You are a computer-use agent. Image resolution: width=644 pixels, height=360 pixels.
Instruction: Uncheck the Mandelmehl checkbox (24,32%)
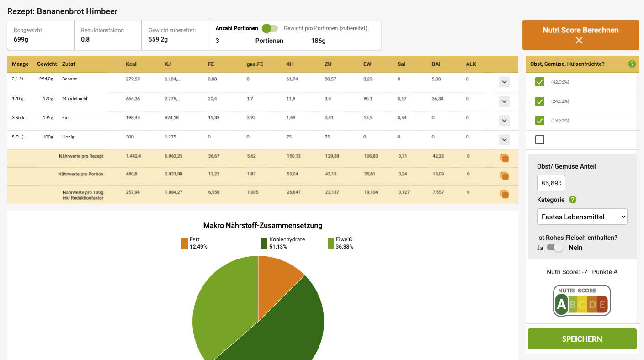[x=540, y=101]
